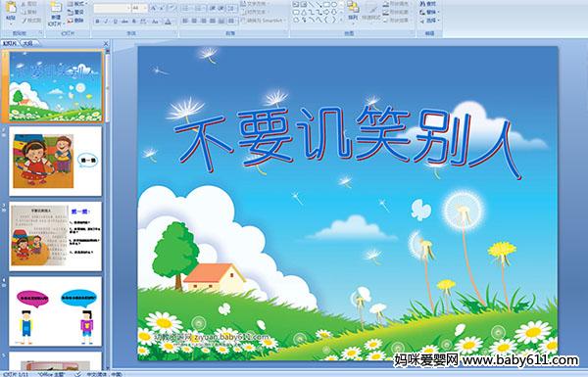This screenshot has width=588, height=377.
Task: Close the slide thumbnail pane
Action: [x=106, y=43]
